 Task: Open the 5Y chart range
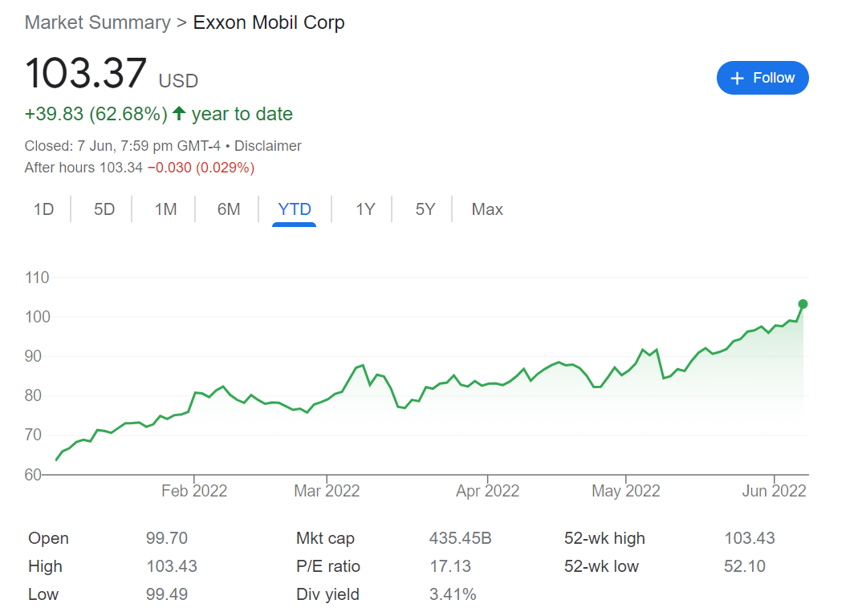tap(425, 209)
